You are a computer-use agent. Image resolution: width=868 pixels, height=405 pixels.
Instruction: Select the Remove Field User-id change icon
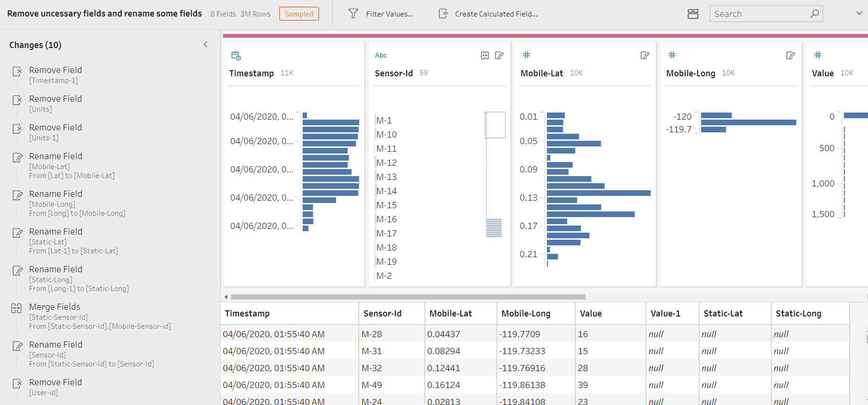point(17,384)
